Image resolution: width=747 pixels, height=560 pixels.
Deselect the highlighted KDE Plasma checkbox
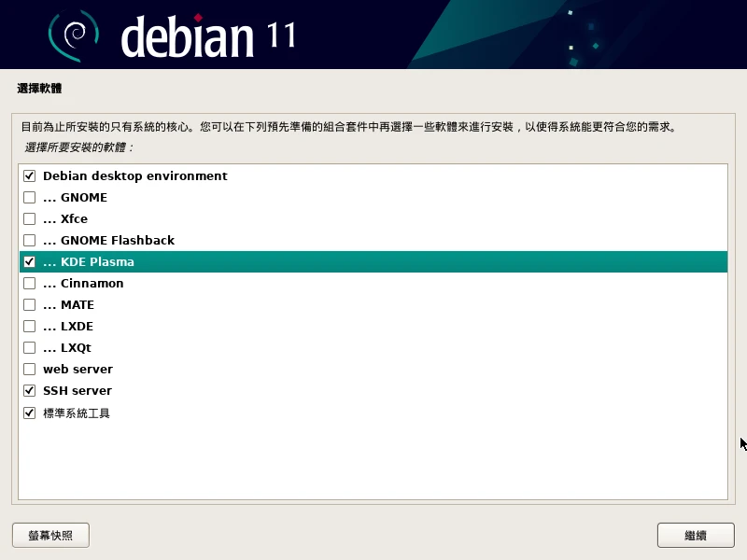[x=29, y=262]
